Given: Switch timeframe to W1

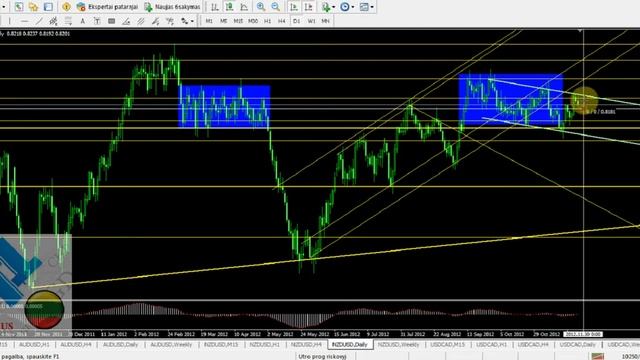Looking at the screenshot, I should tap(311, 21).
